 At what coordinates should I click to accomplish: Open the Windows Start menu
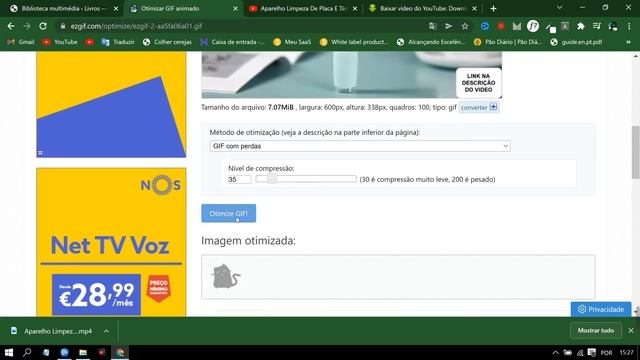(x=9, y=352)
